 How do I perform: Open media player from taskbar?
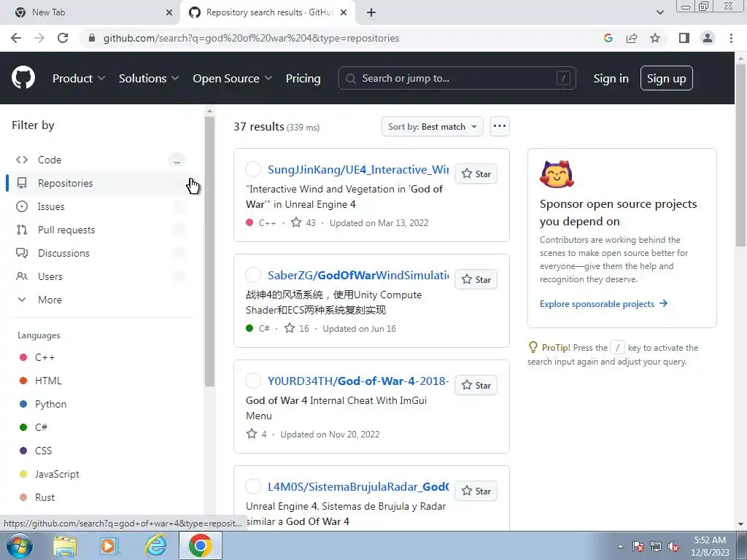[x=109, y=546]
